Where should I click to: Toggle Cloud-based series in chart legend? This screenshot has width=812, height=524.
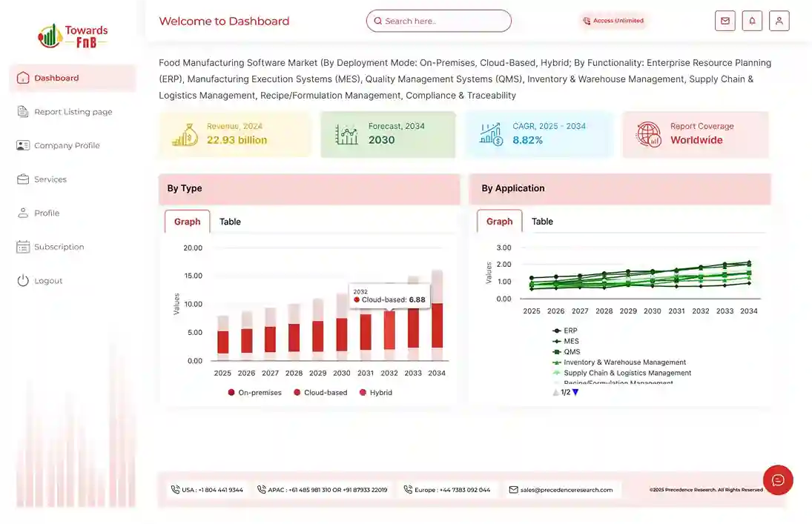(x=320, y=392)
